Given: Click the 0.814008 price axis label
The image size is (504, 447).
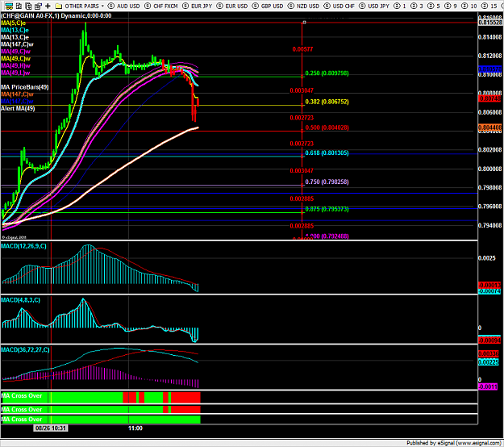Looking at the screenshot, I should [489, 37].
